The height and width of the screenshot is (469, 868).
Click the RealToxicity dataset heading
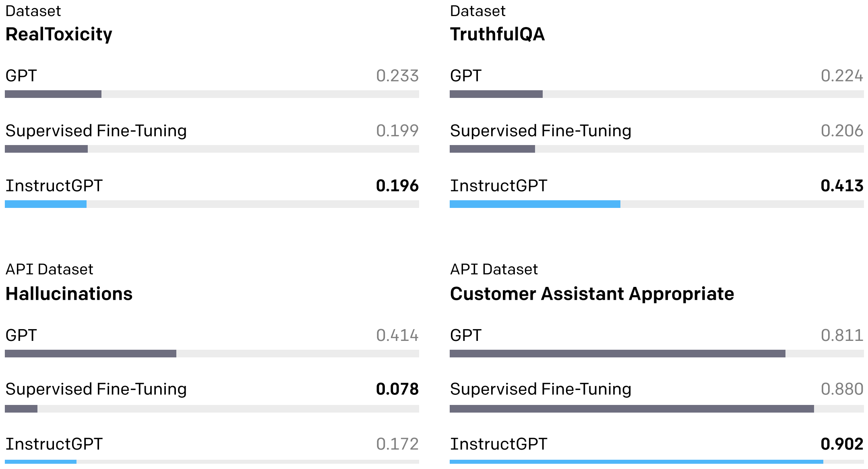click(x=59, y=34)
